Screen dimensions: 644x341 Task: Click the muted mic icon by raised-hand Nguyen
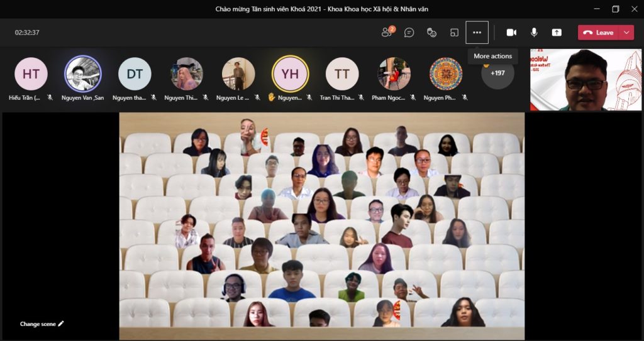pos(309,97)
